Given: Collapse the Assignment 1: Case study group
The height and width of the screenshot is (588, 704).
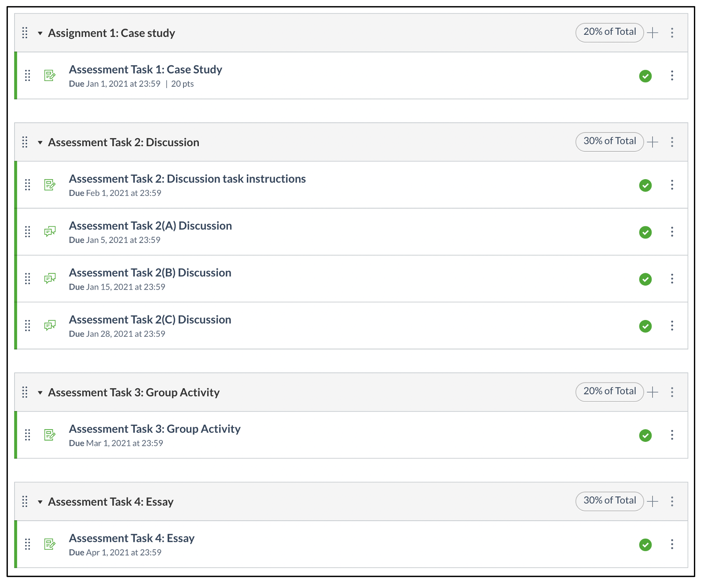Looking at the screenshot, I should pyautogui.click(x=40, y=33).
